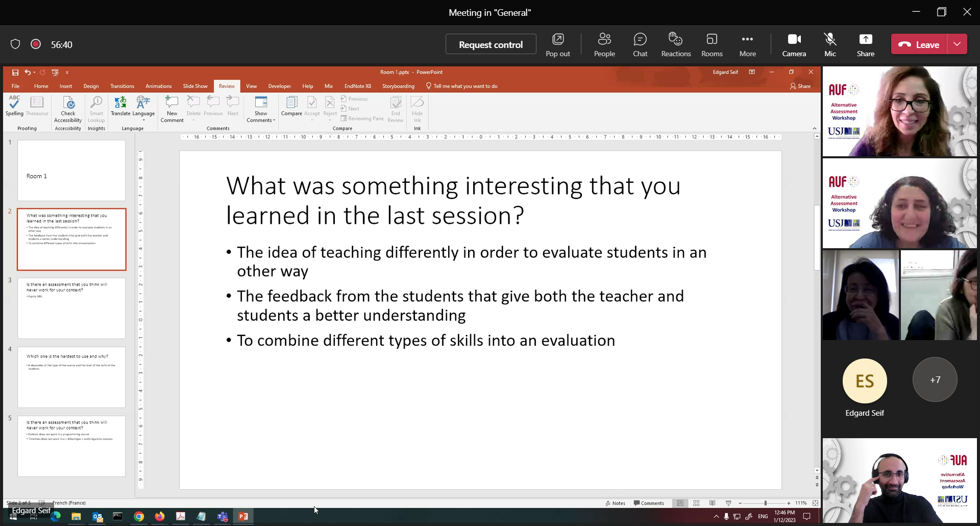Screen dimensions: 980x526
Task: Click the PowerPoint Save icon
Action: pos(15,73)
